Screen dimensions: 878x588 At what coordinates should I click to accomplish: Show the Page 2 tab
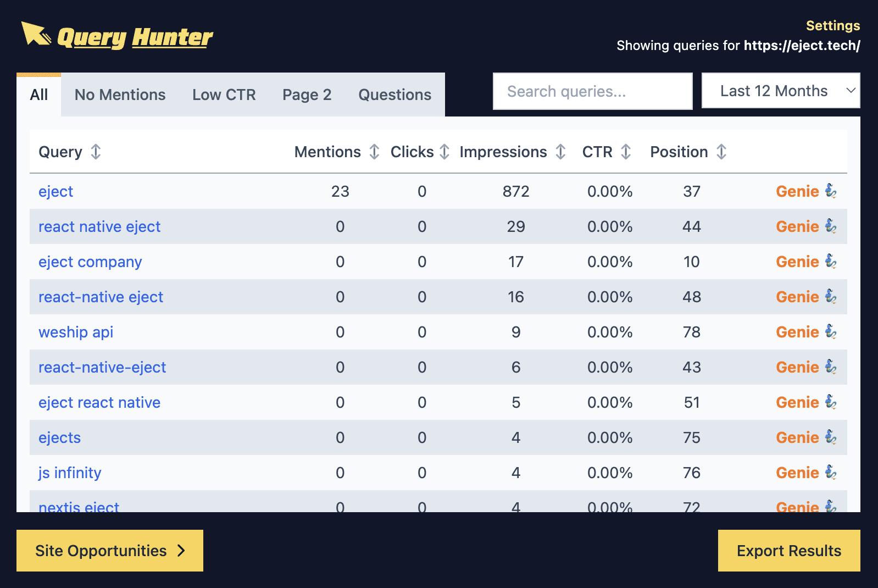tap(307, 95)
